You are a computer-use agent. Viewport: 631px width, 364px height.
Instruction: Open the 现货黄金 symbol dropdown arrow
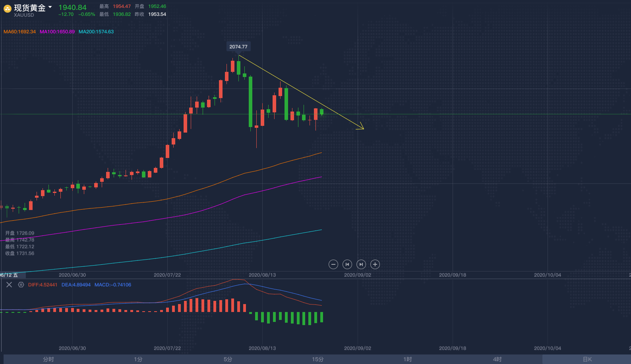(50, 7)
